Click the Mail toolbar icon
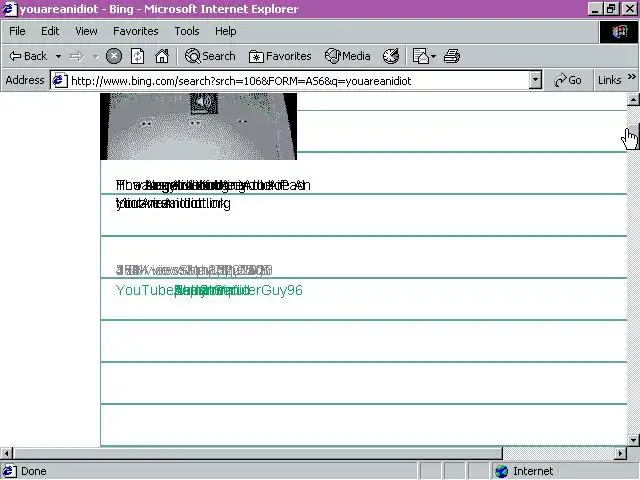Screen dimensions: 640x480 click(420, 56)
